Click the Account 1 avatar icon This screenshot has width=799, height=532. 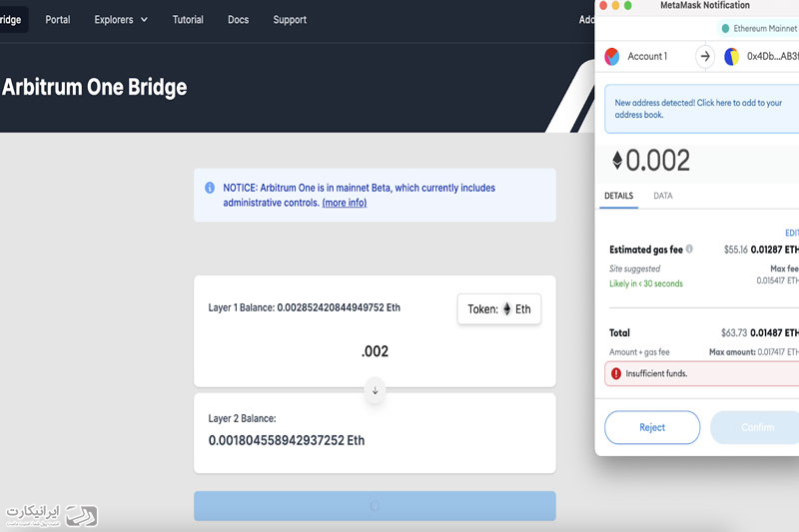tap(612, 57)
